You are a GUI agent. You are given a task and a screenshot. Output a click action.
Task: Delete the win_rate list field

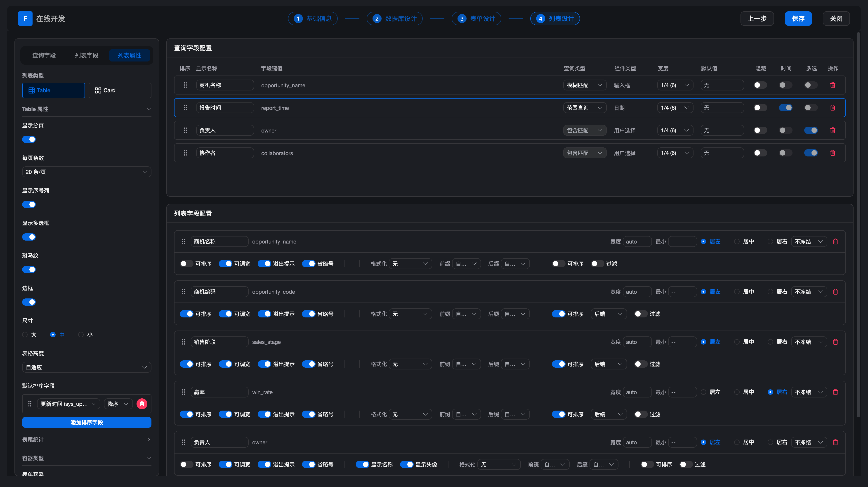(x=835, y=392)
